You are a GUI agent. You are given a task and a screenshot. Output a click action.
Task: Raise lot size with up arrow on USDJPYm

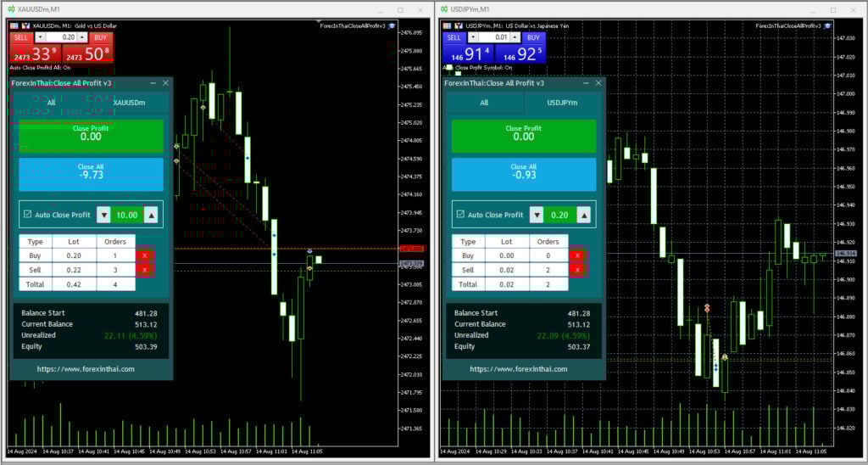[x=515, y=37]
